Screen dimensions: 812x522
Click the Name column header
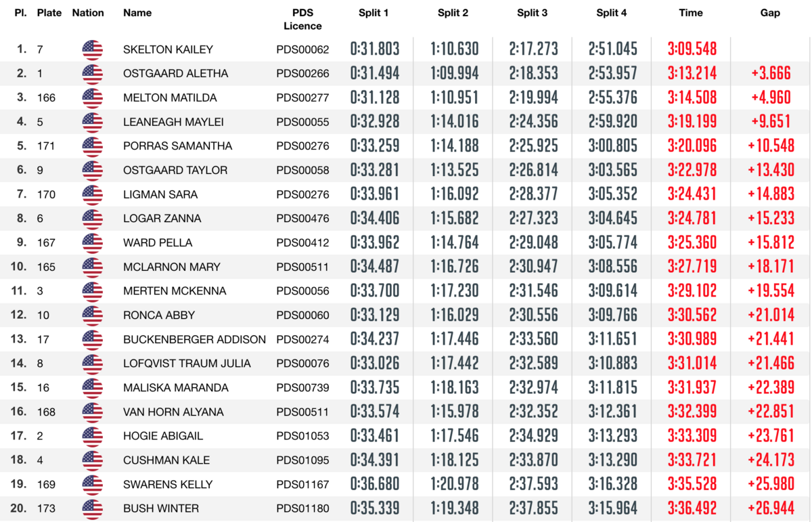coord(137,13)
